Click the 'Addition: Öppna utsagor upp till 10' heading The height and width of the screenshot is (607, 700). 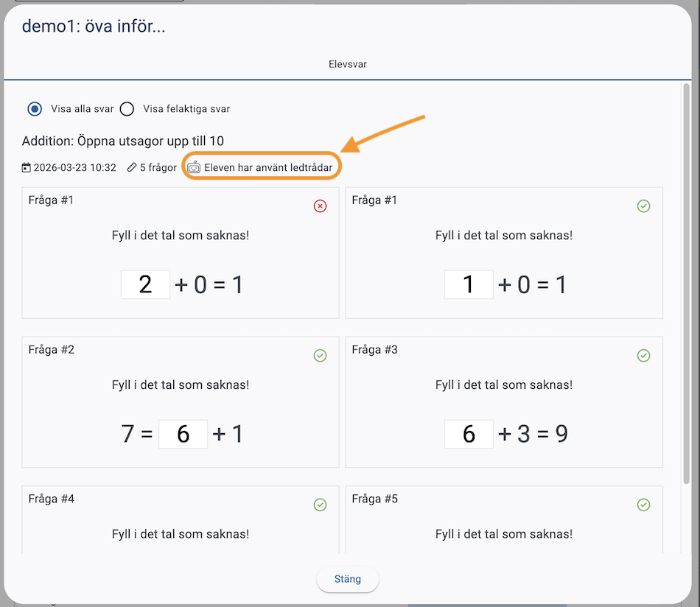point(123,141)
